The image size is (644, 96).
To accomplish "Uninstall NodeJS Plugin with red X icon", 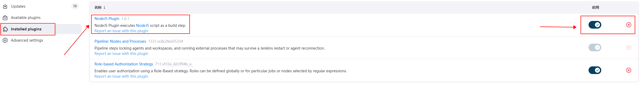I will (x=628, y=25).
